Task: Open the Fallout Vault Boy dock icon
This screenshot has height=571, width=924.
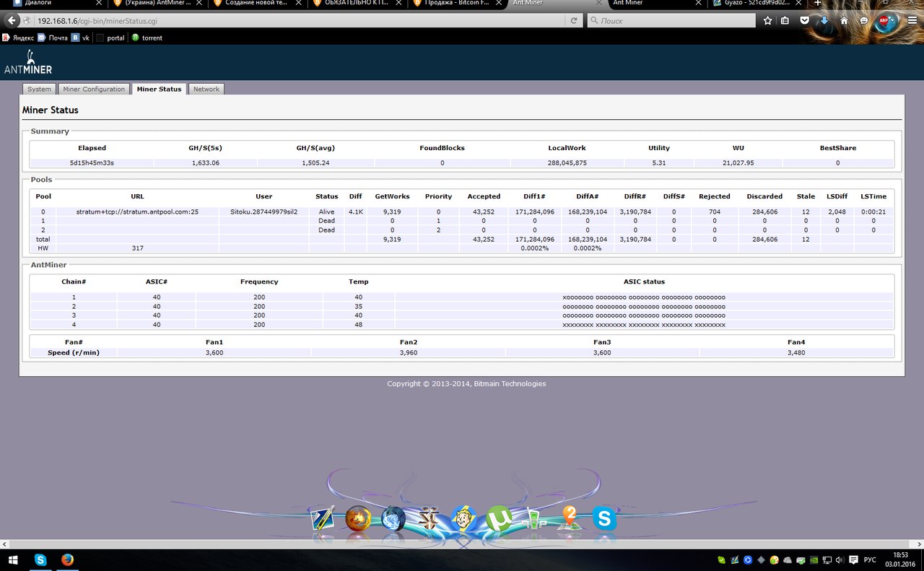Action: [463, 518]
